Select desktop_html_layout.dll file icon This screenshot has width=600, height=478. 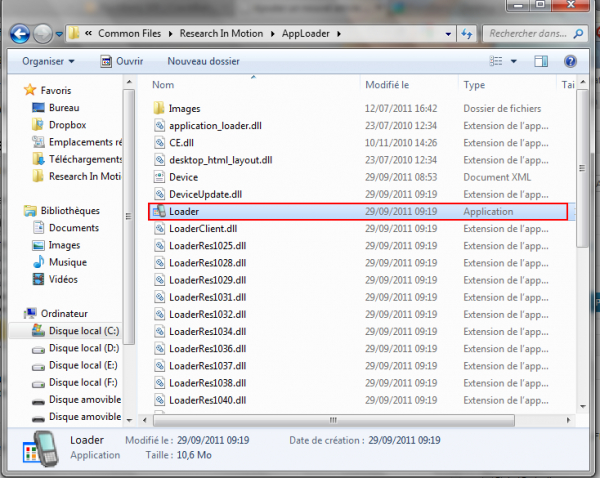[x=159, y=160]
